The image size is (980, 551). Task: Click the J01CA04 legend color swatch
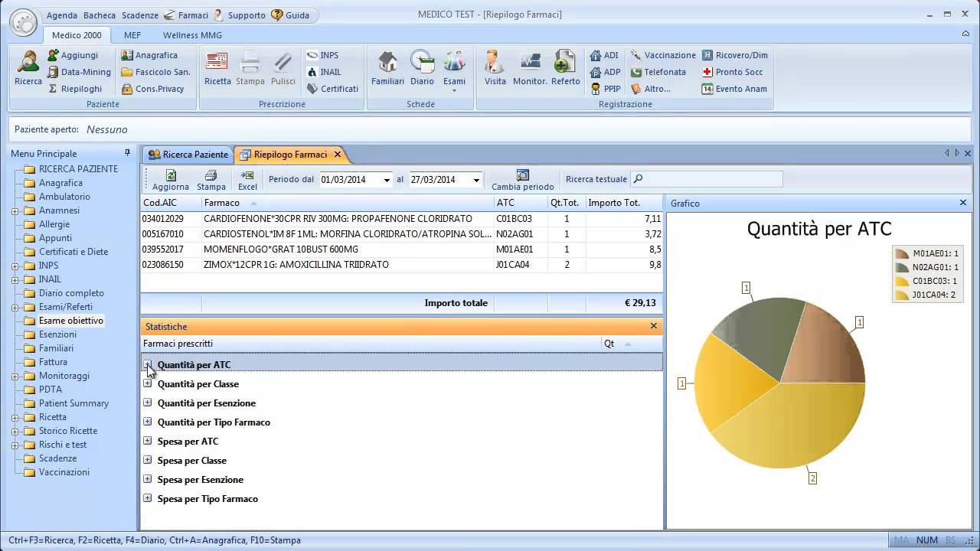click(x=903, y=295)
